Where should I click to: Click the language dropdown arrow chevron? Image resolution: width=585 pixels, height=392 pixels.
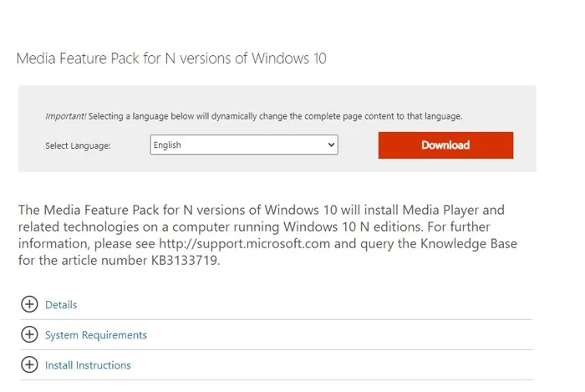331,145
